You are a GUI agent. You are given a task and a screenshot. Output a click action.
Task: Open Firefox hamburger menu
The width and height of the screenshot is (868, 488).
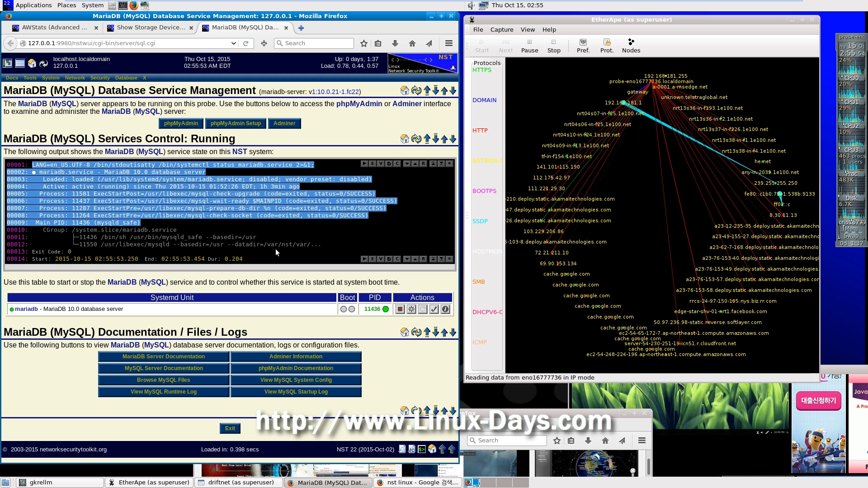pos(449,43)
